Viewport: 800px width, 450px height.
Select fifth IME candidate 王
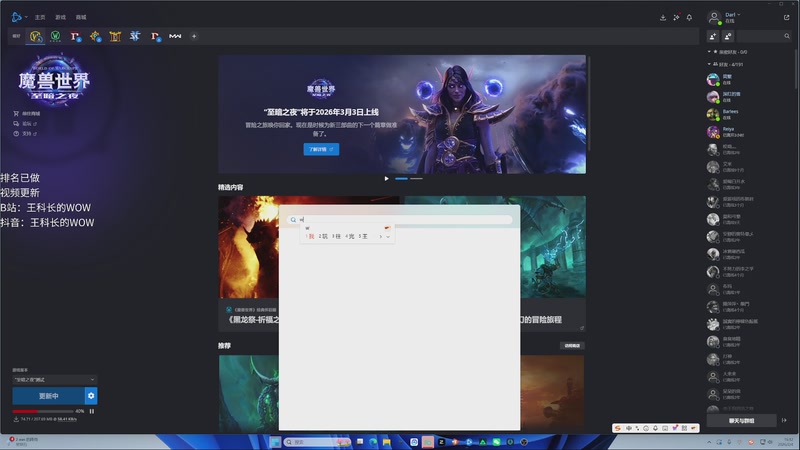pos(363,237)
